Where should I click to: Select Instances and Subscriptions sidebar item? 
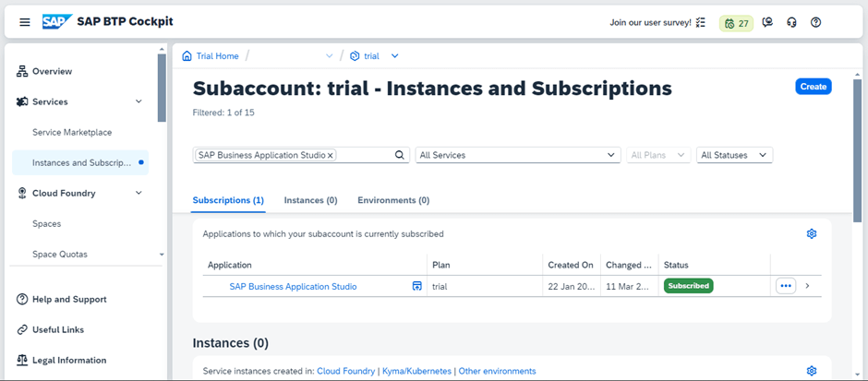pos(80,162)
